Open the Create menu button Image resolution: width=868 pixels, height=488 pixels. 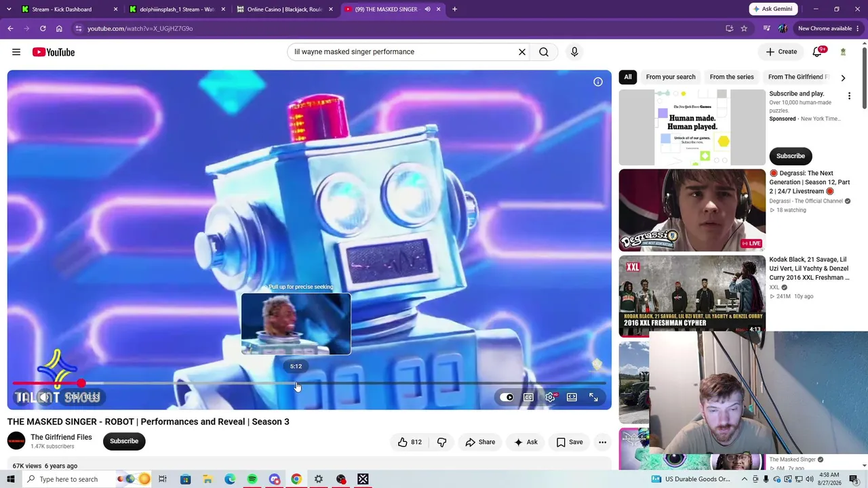click(x=781, y=52)
